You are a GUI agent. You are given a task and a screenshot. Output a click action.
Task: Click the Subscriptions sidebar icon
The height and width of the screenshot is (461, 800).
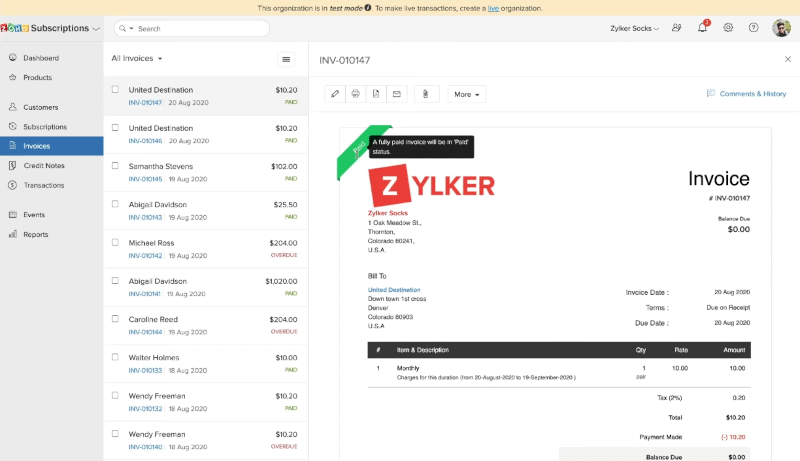13,126
